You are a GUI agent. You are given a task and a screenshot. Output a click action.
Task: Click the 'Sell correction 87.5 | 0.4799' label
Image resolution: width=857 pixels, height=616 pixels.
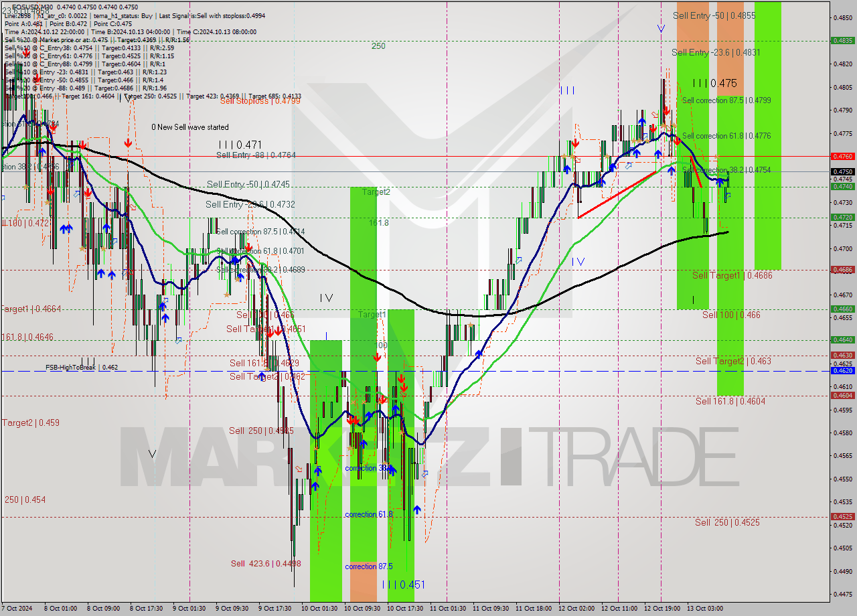726,100
